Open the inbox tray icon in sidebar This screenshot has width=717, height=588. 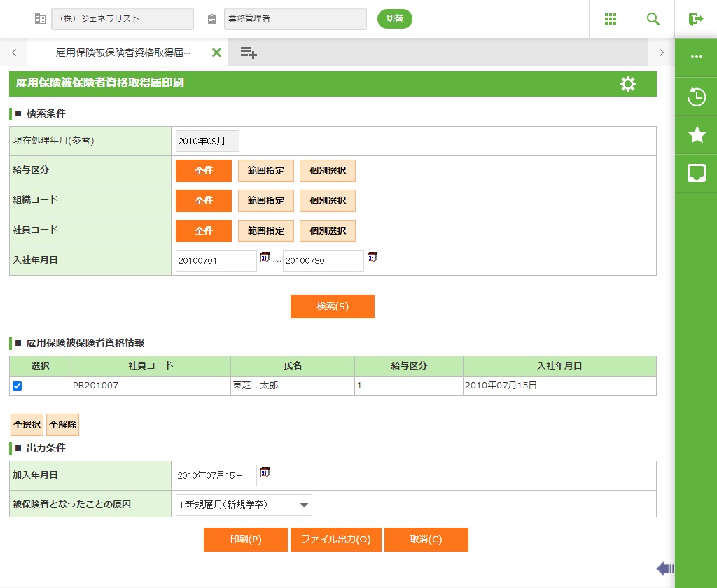696,173
